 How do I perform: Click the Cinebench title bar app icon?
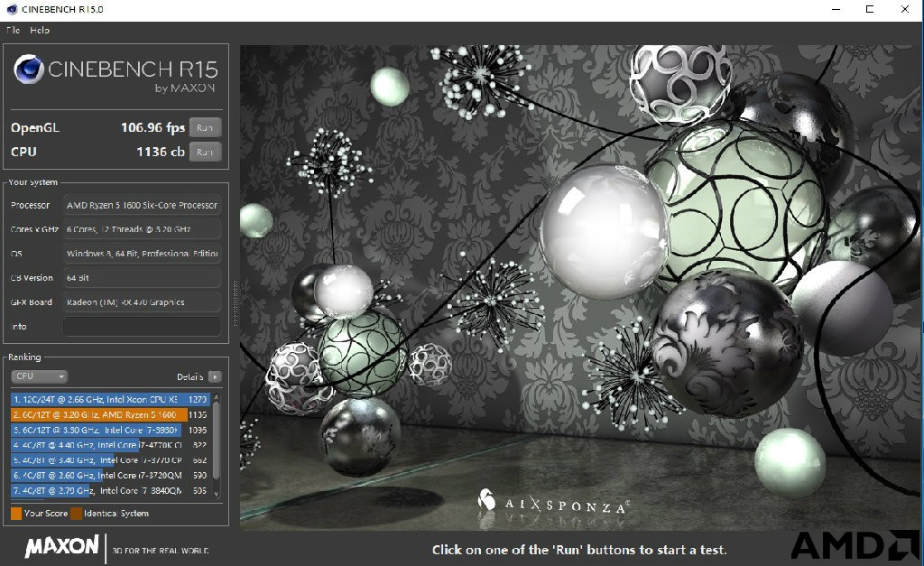click(12, 9)
